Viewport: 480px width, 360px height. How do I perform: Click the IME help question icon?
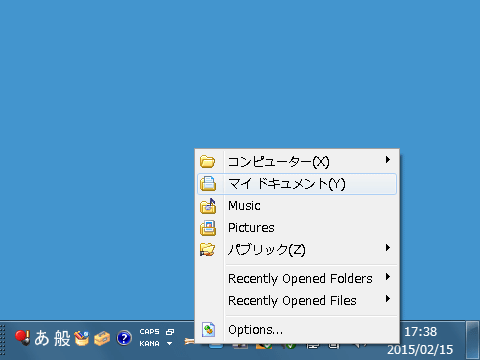click(x=124, y=338)
